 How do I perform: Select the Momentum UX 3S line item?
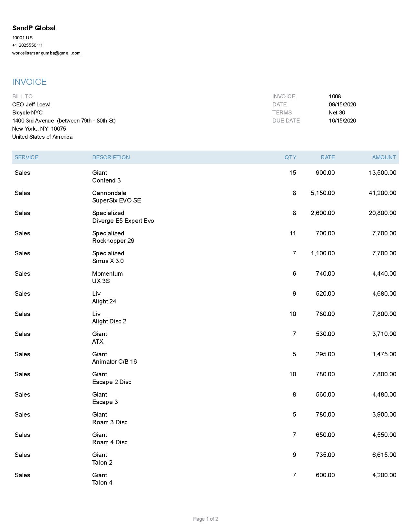[x=107, y=277]
